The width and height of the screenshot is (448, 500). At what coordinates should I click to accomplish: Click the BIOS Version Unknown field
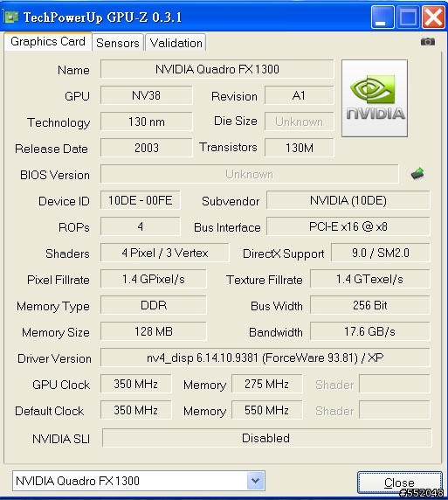pos(250,174)
